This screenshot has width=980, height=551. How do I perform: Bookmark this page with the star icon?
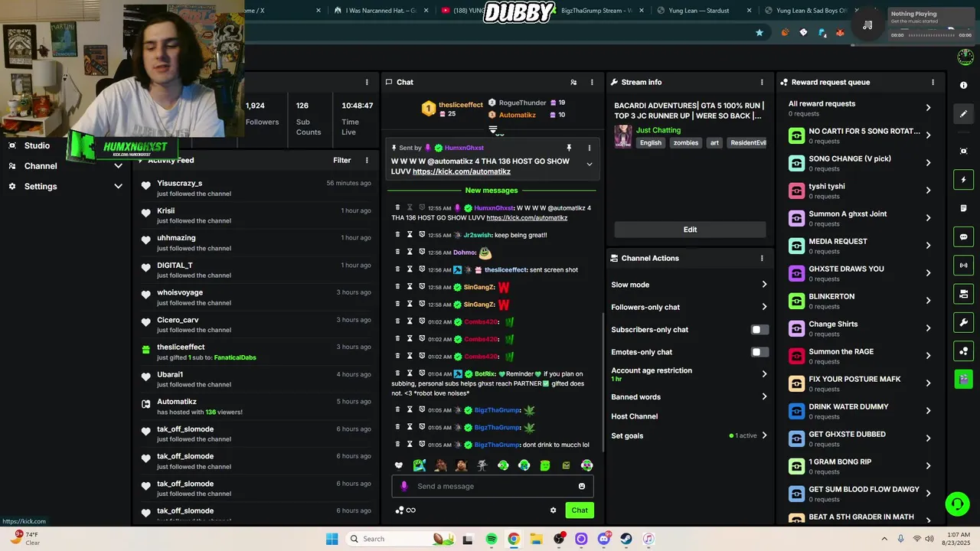pos(759,33)
